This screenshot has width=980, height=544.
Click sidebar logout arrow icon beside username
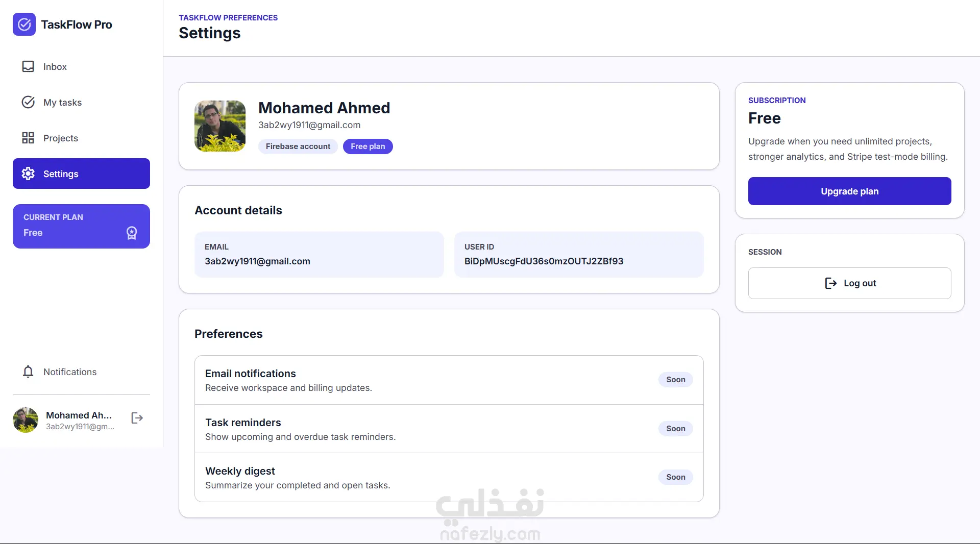[x=137, y=418]
